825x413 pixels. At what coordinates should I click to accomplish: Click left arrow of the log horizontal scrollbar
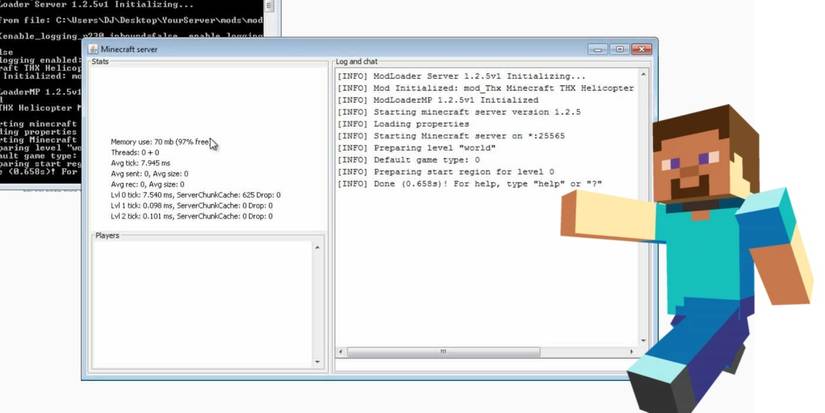[x=342, y=352]
